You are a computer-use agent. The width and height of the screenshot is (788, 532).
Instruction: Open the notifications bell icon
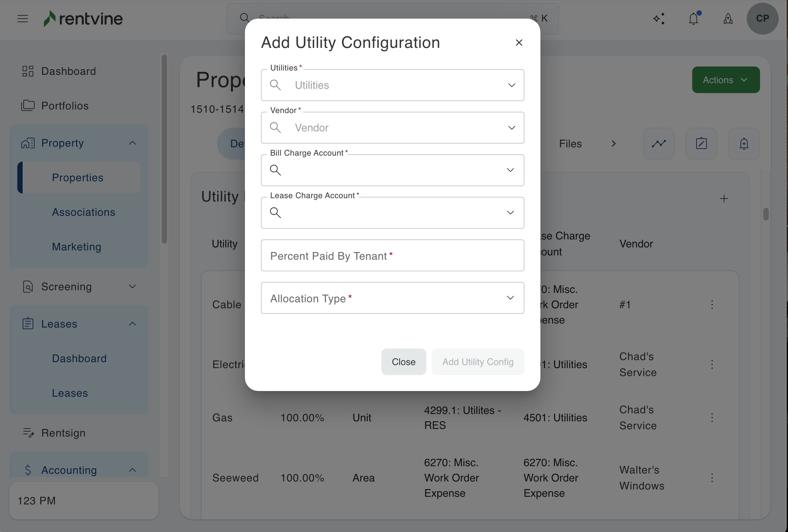pyautogui.click(x=694, y=19)
